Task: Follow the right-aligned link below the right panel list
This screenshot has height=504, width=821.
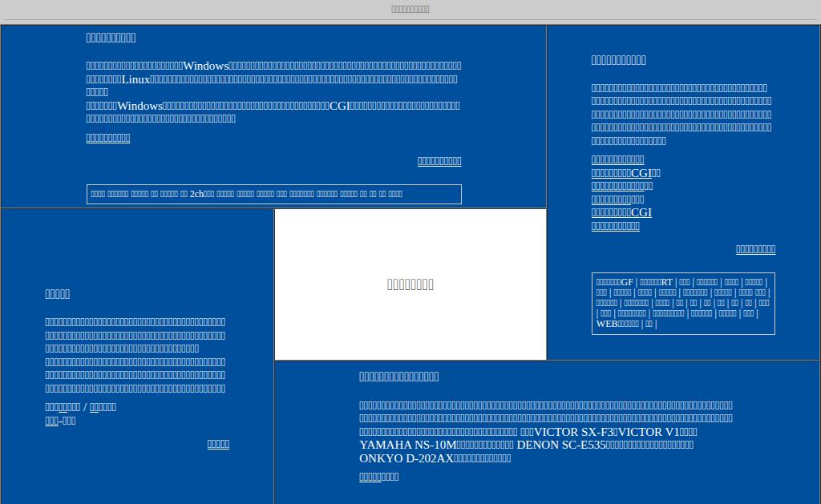Action: [755, 249]
